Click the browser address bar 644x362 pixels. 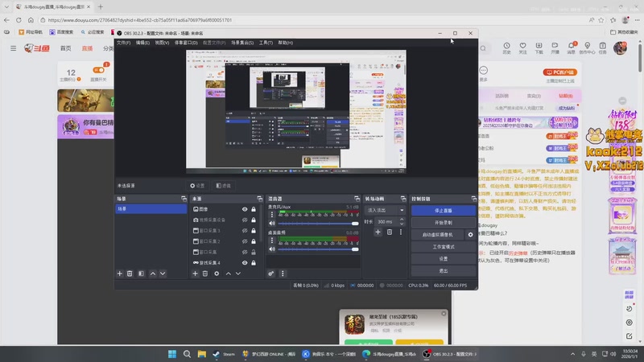312,19
